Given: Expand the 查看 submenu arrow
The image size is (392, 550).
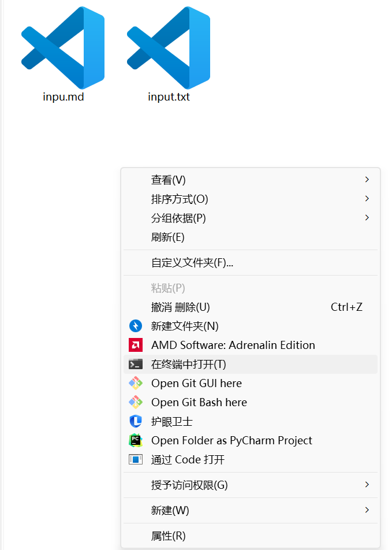Looking at the screenshot, I should [367, 179].
